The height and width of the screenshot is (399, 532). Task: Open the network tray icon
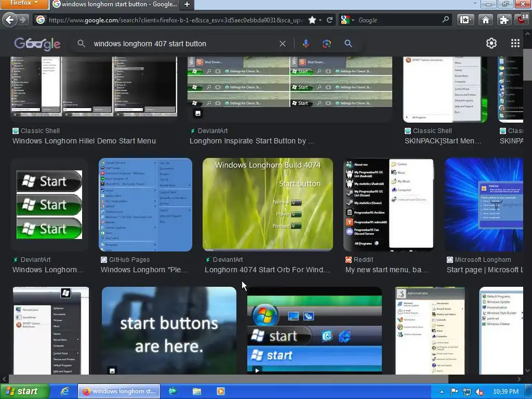[x=467, y=392]
